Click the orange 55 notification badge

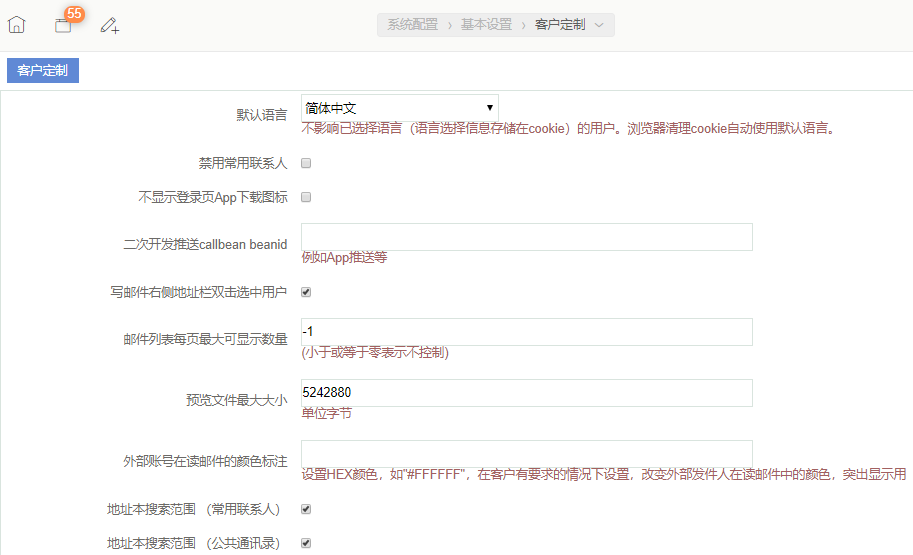point(74,13)
